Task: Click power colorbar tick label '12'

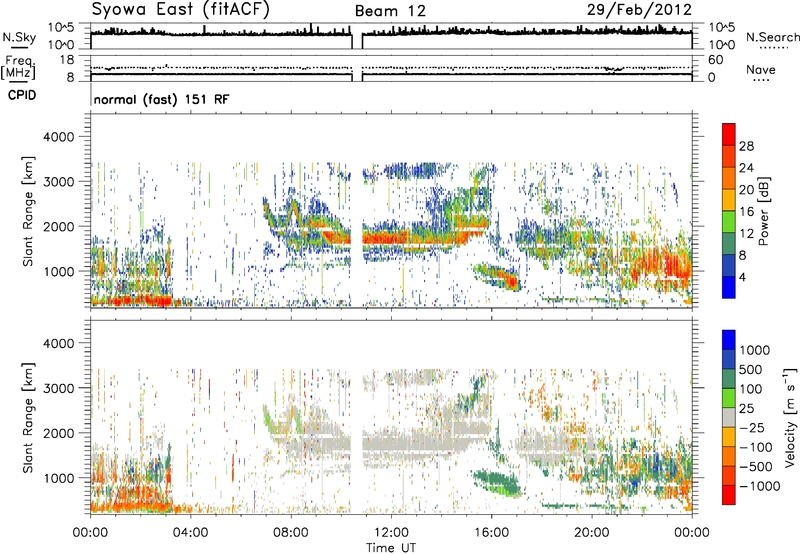Action: click(x=746, y=234)
